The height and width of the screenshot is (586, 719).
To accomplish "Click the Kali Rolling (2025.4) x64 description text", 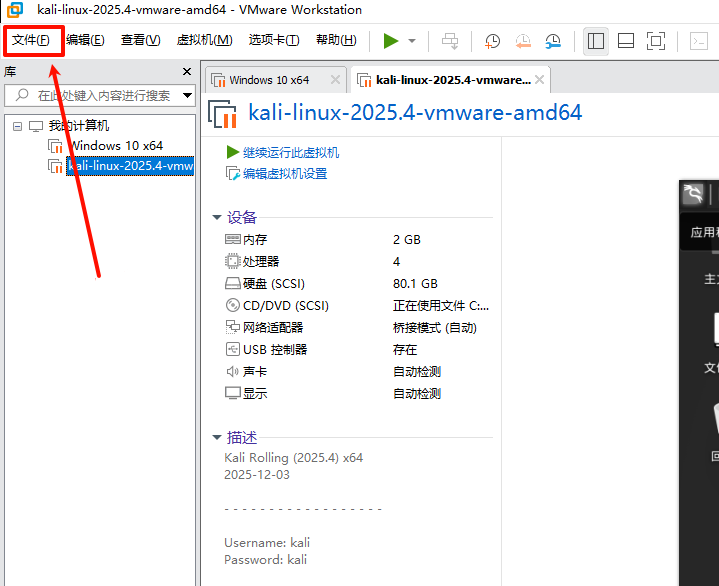I will pos(293,458).
